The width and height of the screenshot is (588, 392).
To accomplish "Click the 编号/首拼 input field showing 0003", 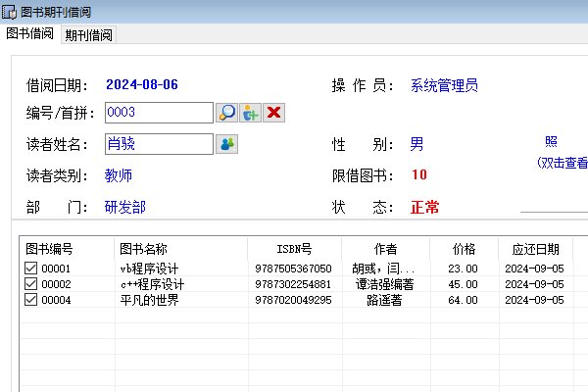I will click(159, 113).
